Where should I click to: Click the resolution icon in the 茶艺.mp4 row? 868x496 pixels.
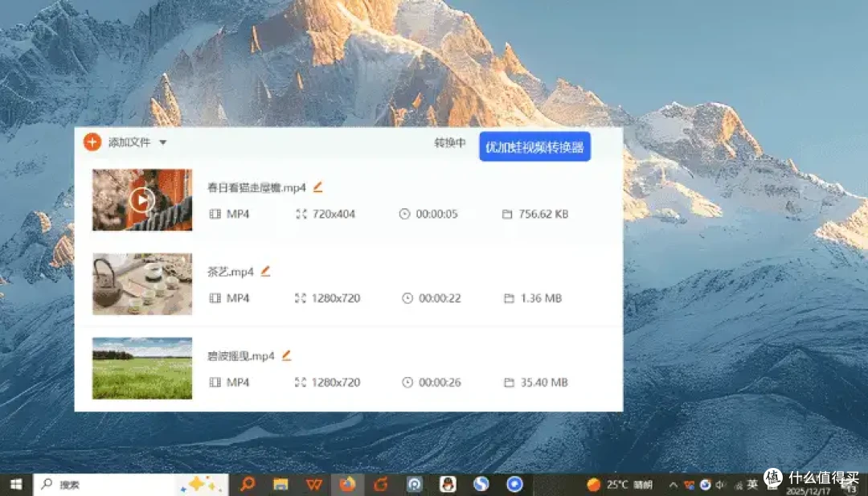[300, 297]
